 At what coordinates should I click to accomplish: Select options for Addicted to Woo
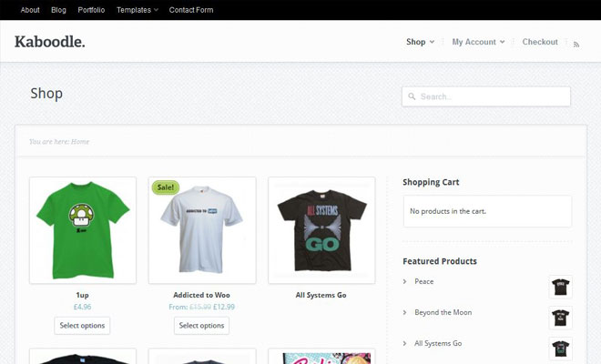pos(201,326)
